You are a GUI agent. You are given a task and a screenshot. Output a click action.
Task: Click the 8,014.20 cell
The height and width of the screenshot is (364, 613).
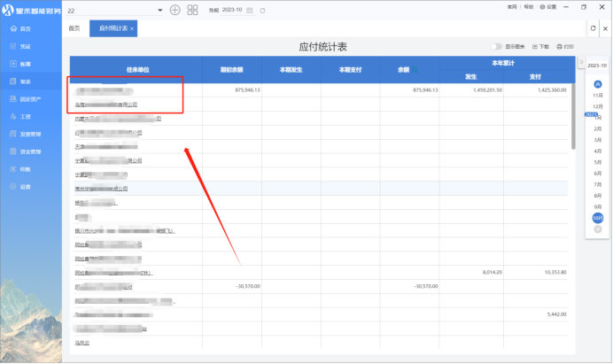493,272
